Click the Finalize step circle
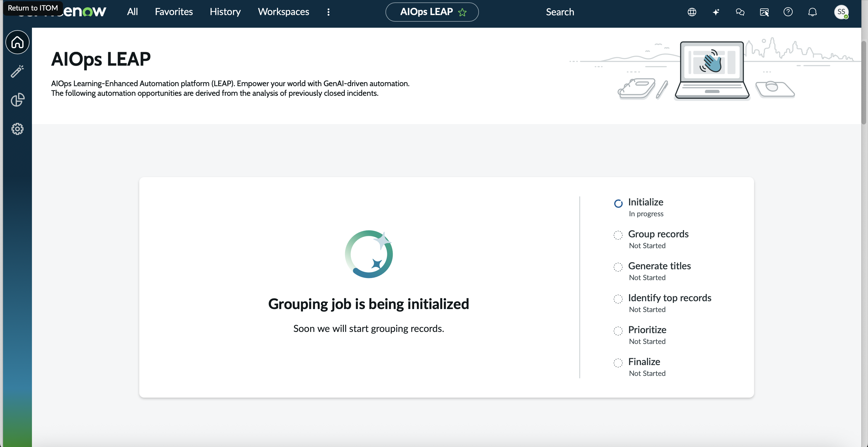Viewport: 868px width, 447px height. (618, 363)
